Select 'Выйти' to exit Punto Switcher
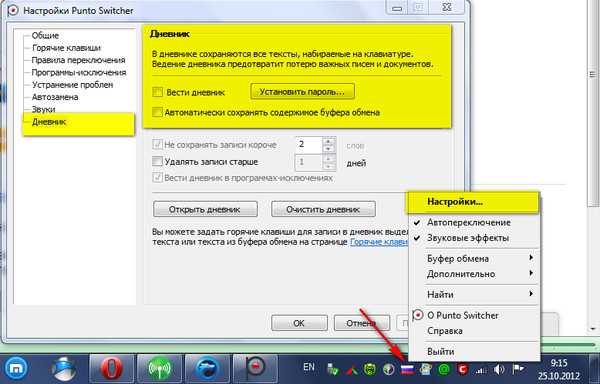Image resolution: width=600 pixels, height=384 pixels. click(x=474, y=351)
